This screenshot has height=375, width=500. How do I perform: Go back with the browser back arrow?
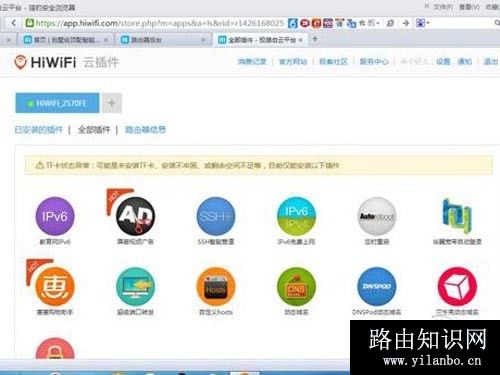(13, 23)
